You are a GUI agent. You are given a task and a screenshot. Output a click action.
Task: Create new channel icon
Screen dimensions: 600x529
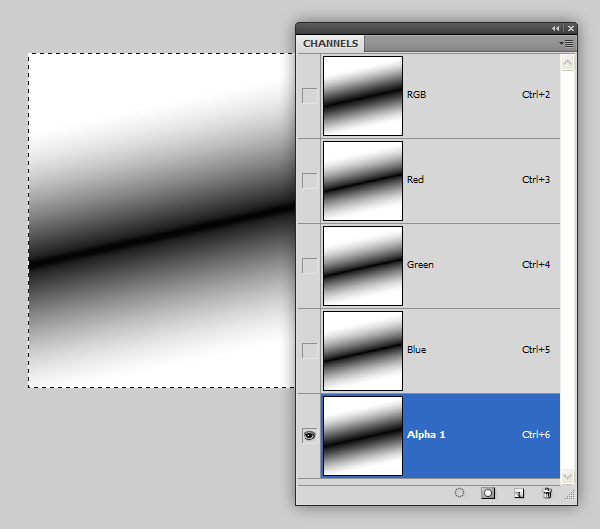click(518, 493)
